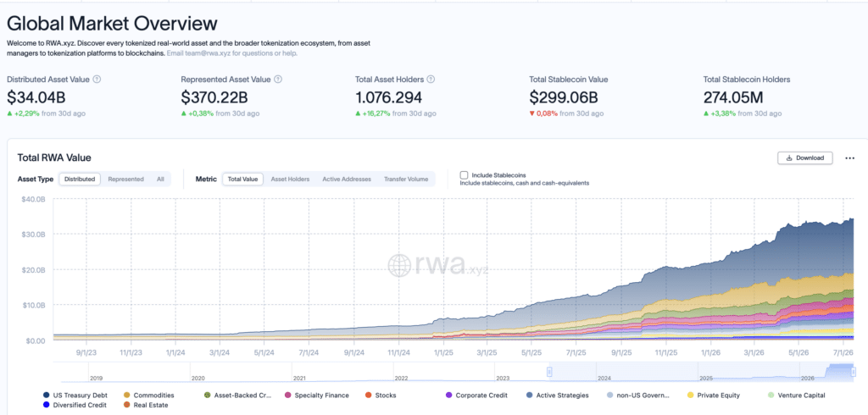This screenshot has height=415, width=868.
Task: Select the All asset type
Action: [x=160, y=180]
